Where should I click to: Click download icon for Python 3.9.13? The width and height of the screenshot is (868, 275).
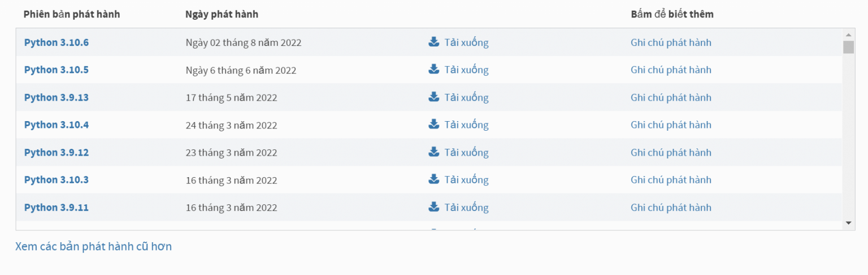433,97
